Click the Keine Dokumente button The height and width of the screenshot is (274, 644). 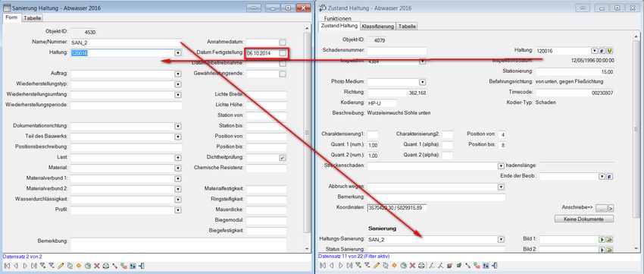(x=584, y=219)
